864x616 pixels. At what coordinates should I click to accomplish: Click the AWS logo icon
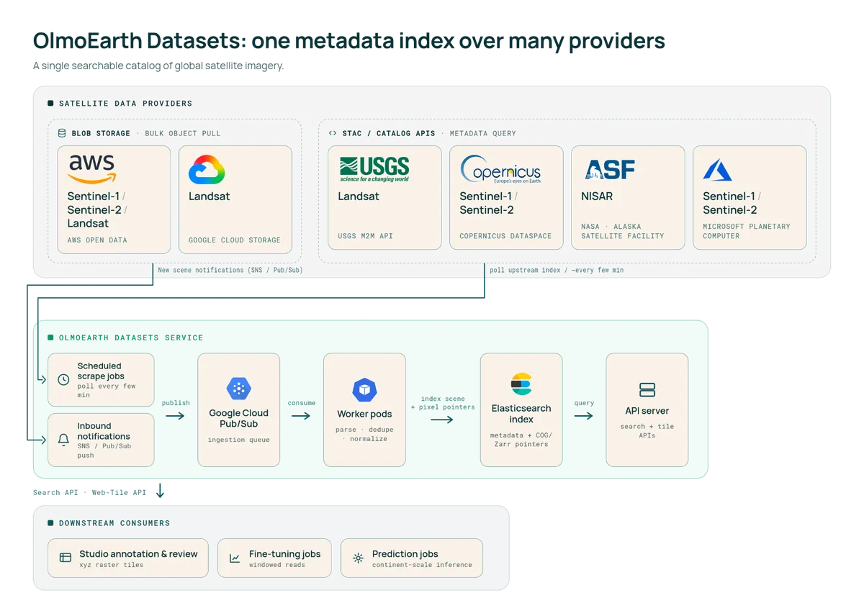pos(92,169)
